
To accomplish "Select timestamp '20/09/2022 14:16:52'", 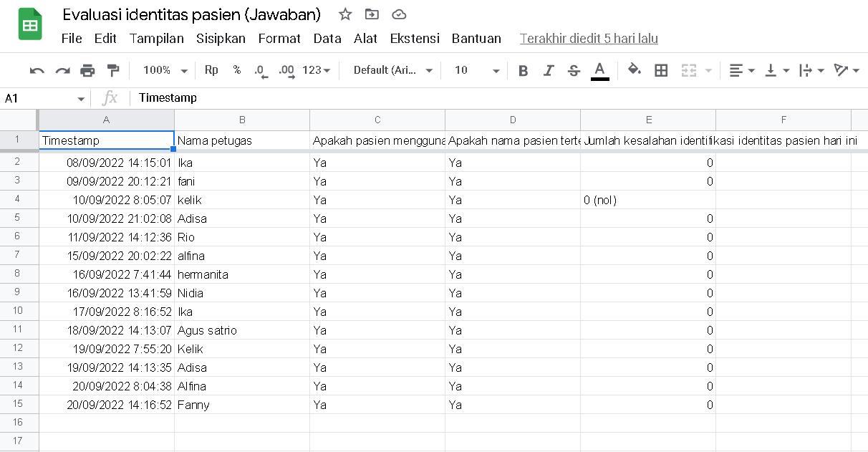I will (107, 405).
